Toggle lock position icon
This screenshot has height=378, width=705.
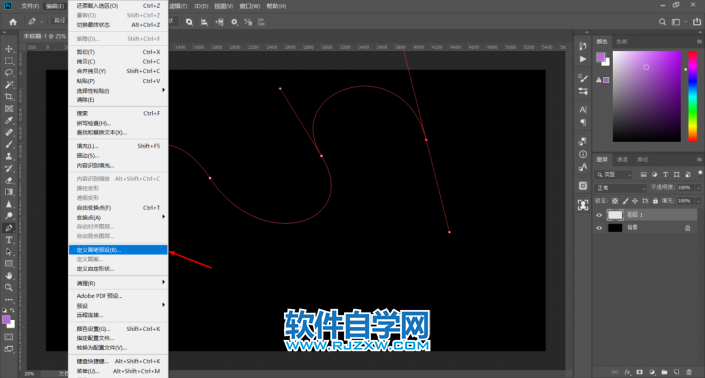click(635, 201)
